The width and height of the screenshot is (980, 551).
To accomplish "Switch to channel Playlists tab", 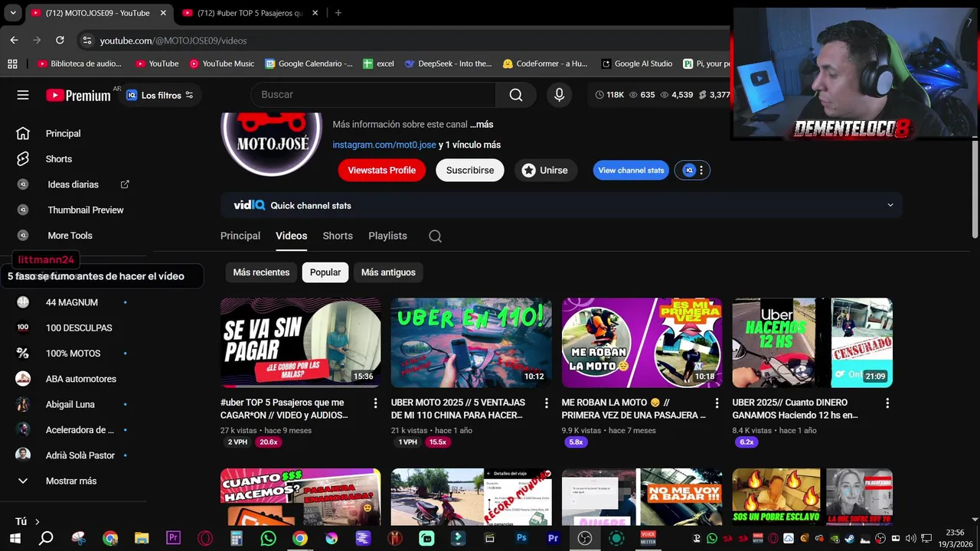I will click(x=387, y=236).
